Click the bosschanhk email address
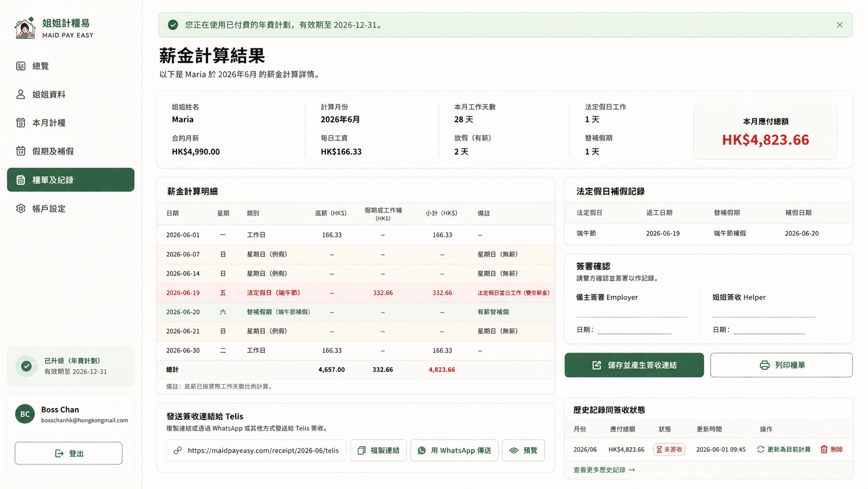Image resolution: width=868 pixels, height=489 pixels. pos(85,420)
